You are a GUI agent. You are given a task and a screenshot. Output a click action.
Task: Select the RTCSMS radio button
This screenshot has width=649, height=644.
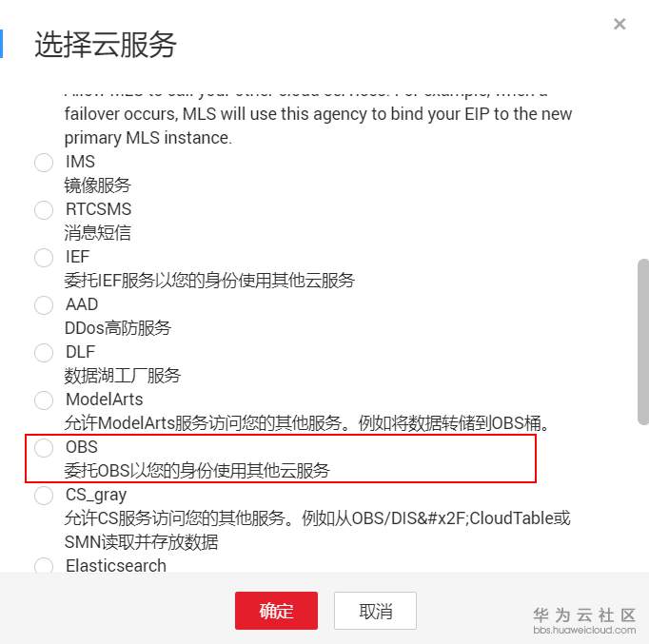[44, 210]
